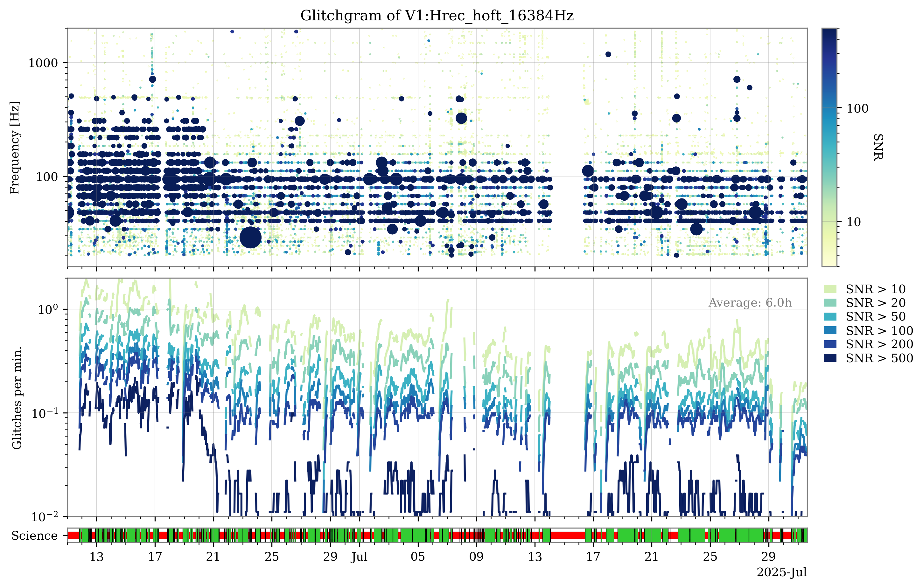
Task: Click the Jul tick label on the time axis
Action: [x=360, y=557]
